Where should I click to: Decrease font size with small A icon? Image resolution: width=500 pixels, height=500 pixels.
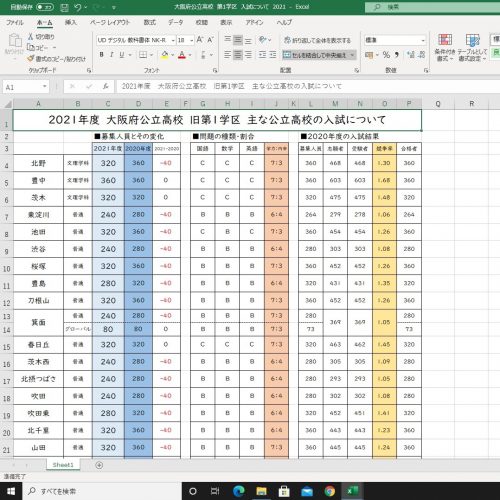(x=210, y=40)
